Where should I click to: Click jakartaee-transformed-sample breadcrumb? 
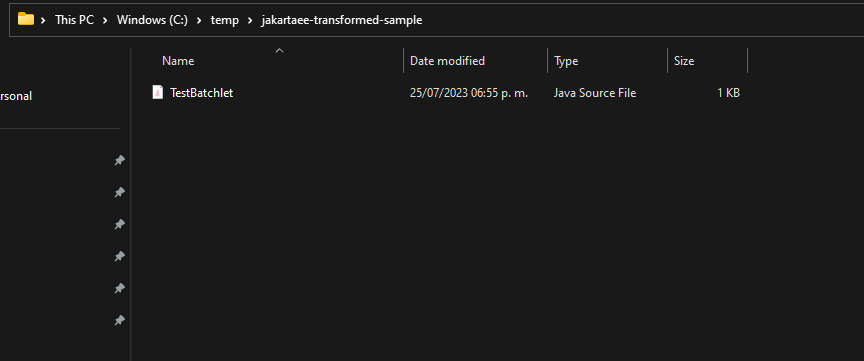point(342,20)
